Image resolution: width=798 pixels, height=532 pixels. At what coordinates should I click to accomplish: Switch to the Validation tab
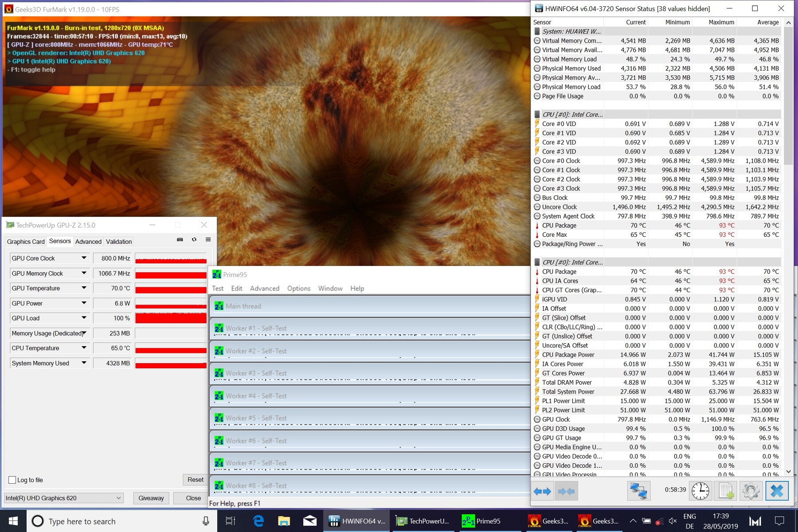[x=119, y=242]
